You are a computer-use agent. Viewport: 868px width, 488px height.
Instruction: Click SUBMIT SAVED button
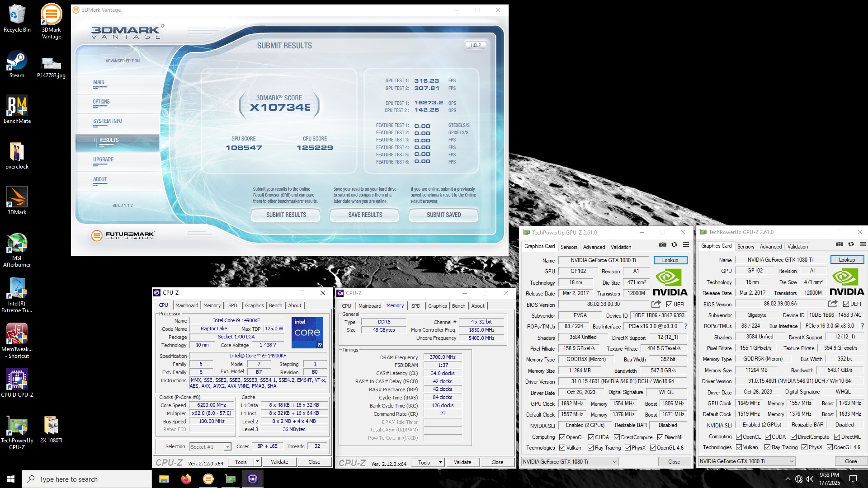443,215
